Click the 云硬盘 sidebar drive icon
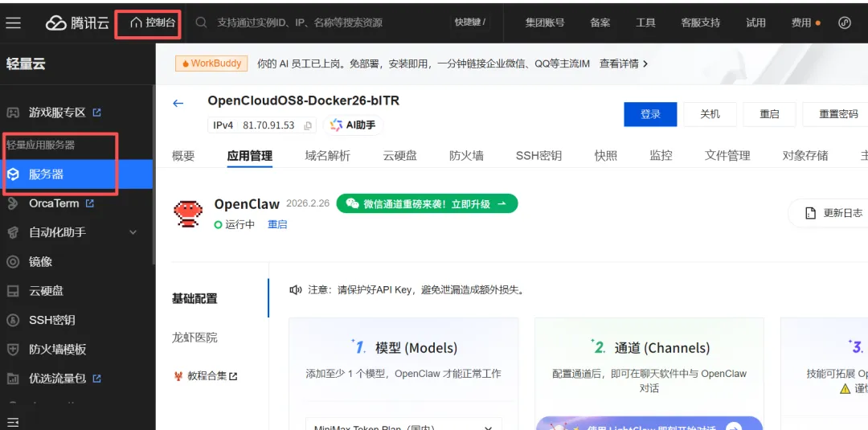The image size is (868, 430). (x=13, y=291)
